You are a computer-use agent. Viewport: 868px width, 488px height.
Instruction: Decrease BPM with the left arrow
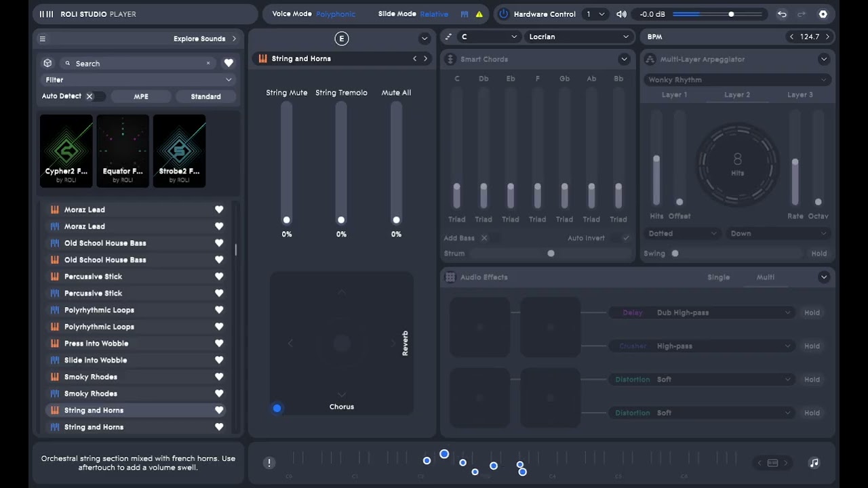click(x=792, y=37)
